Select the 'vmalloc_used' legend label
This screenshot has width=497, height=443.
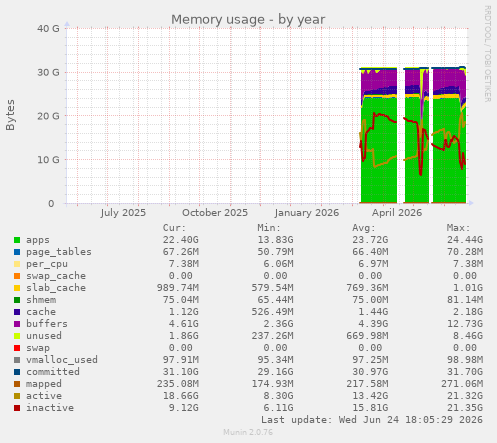[62, 360]
